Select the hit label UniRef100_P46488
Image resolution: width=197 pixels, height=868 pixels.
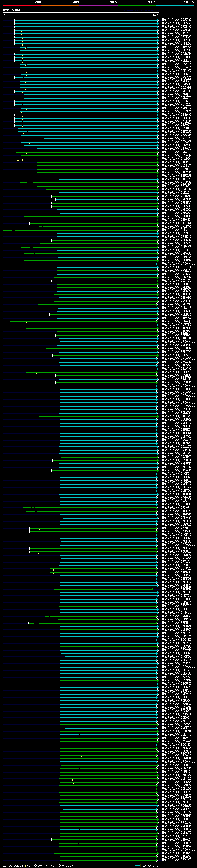177,47
